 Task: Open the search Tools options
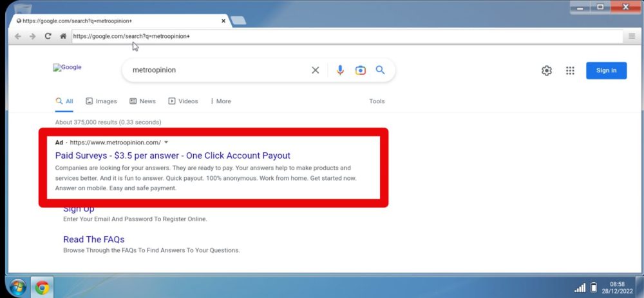point(377,101)
